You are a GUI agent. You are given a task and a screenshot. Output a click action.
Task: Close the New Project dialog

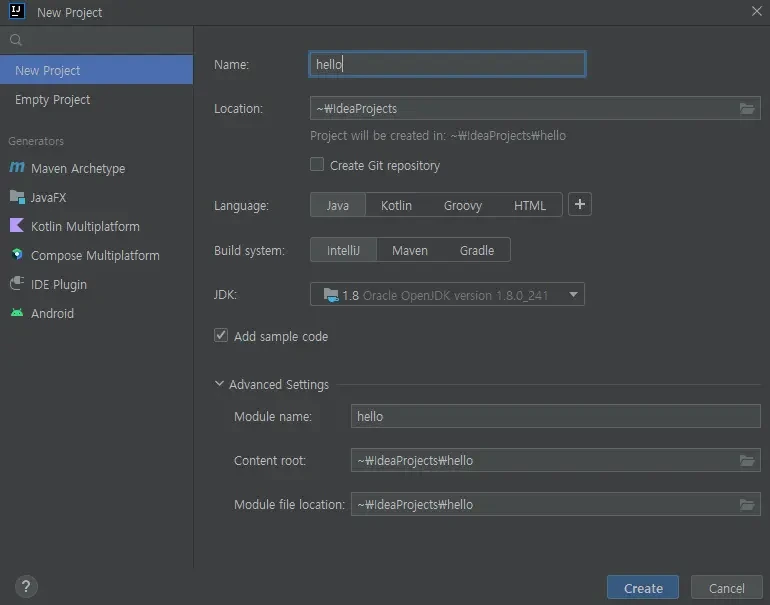[x=756, y=11]
